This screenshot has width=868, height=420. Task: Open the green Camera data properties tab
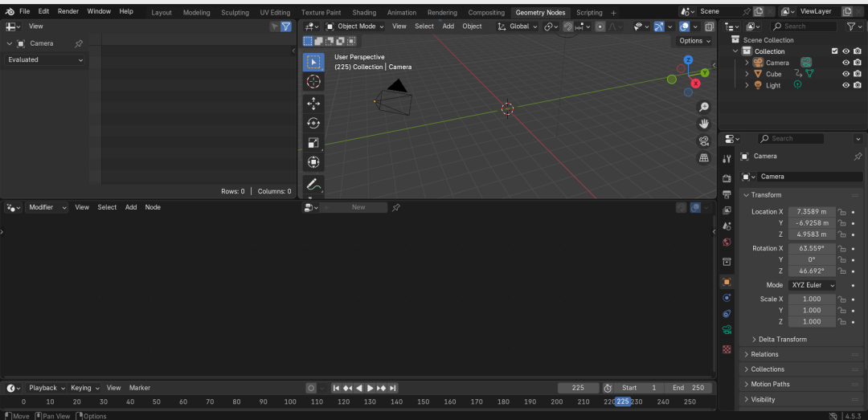727,330
